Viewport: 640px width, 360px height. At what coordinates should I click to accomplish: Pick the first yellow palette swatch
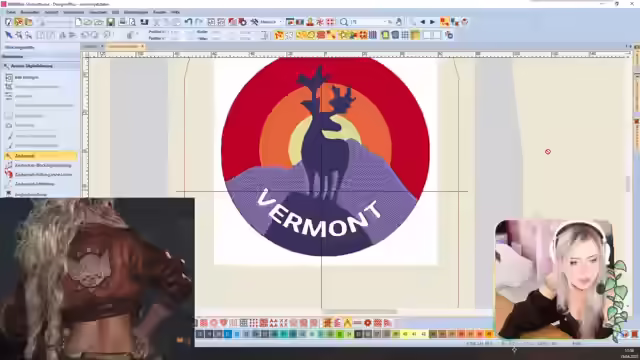click(405, 334)
